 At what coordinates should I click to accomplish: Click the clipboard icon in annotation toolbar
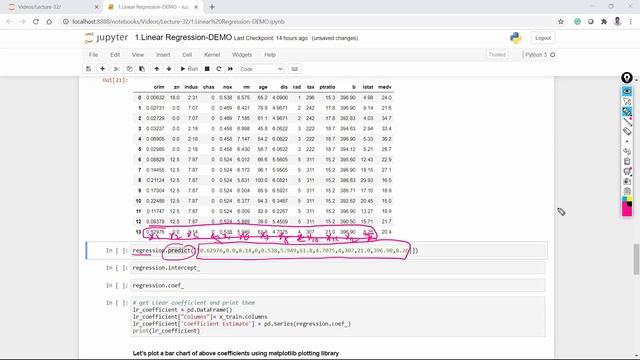[x=627, y=191]
